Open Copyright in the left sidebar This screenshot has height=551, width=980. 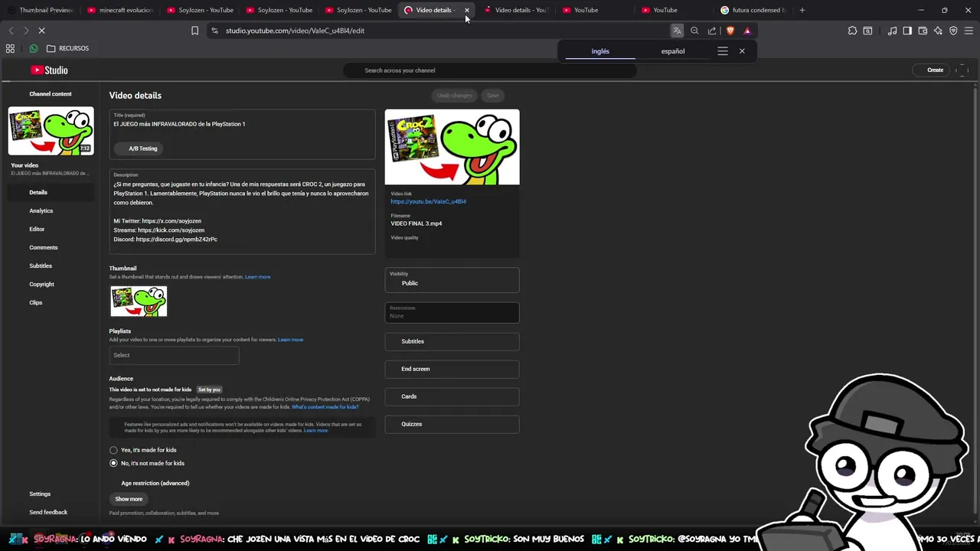tap(41, 284)
